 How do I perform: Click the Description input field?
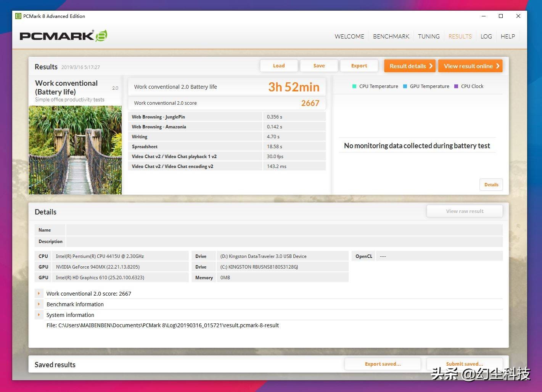click(284, 241)
